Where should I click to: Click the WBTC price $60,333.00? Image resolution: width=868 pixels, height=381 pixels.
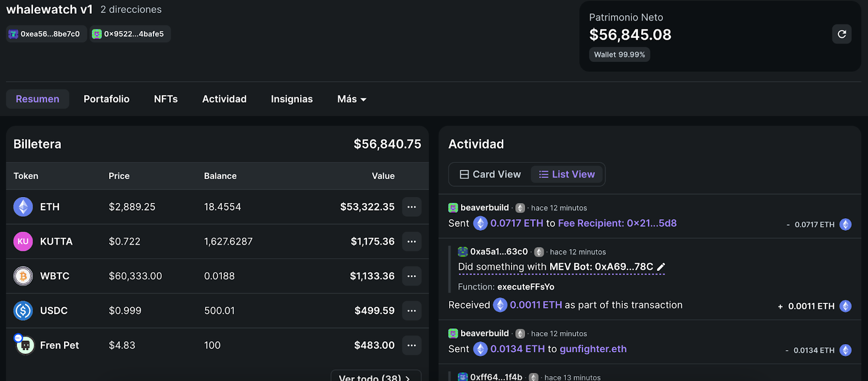[x=135, y=276]
